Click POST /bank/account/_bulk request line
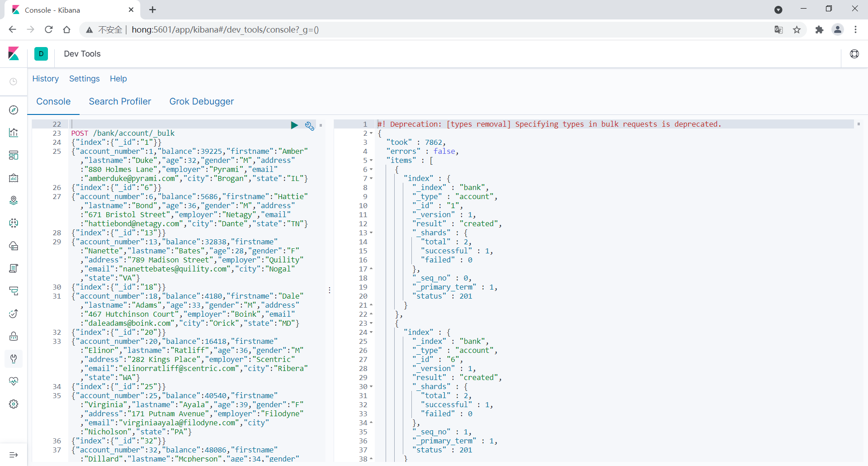Image resolution: width=868 pixels, height=466 pixels. point(123,133)
